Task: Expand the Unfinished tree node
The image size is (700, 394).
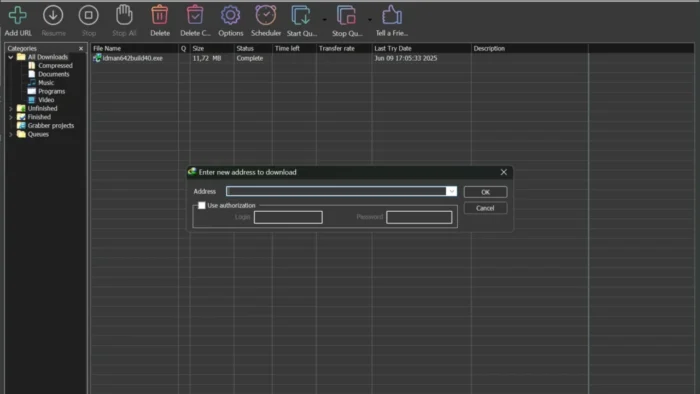Action: click(x=11, y=108)
